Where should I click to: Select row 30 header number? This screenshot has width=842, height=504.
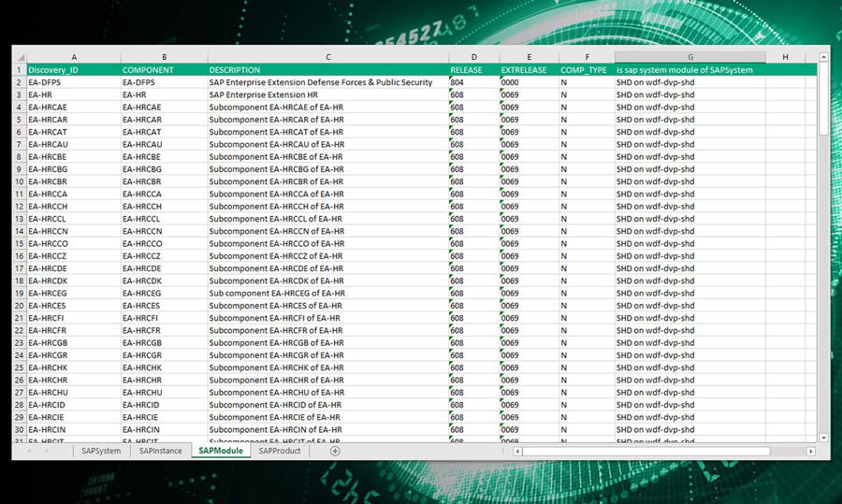[20, 429]
